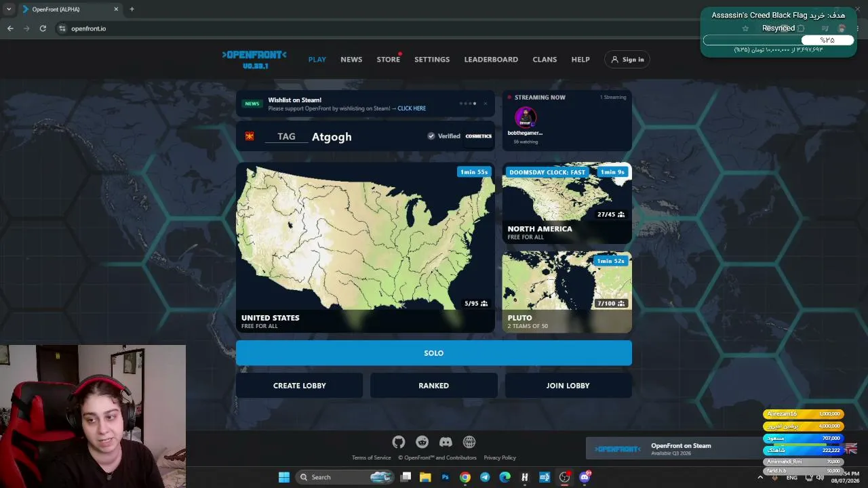Open the PLAY menu tab
The image size is (868, 488).
click(317, 60)
